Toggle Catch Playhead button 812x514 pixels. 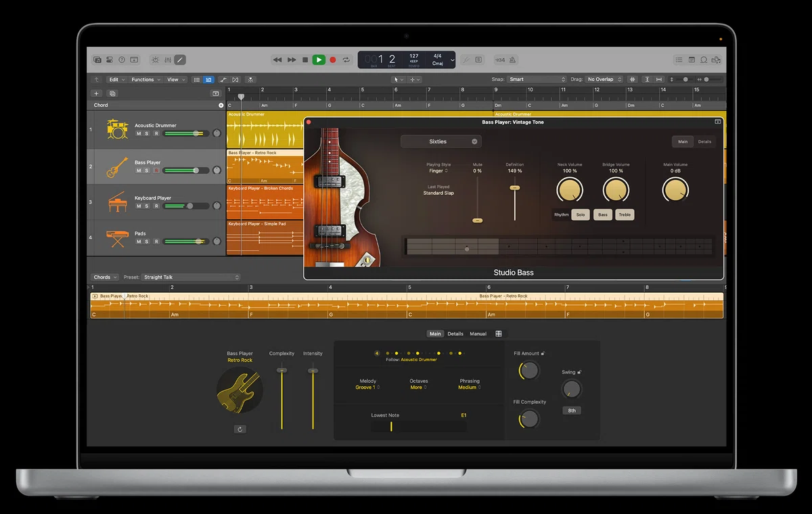pos(250,79)
